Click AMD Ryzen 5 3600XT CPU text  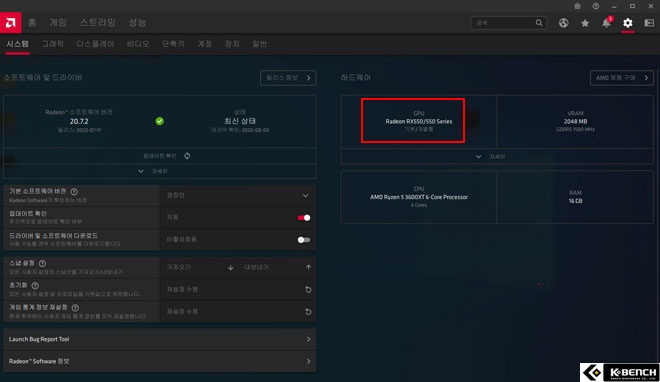point(419,197)
